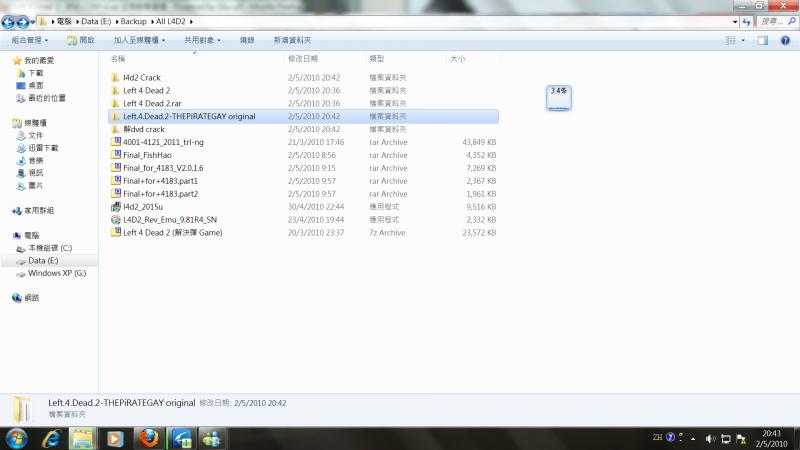Click the 電腦 breadcrumb segment
Viewport: 800px width, 450px height.
click(64, 21)
